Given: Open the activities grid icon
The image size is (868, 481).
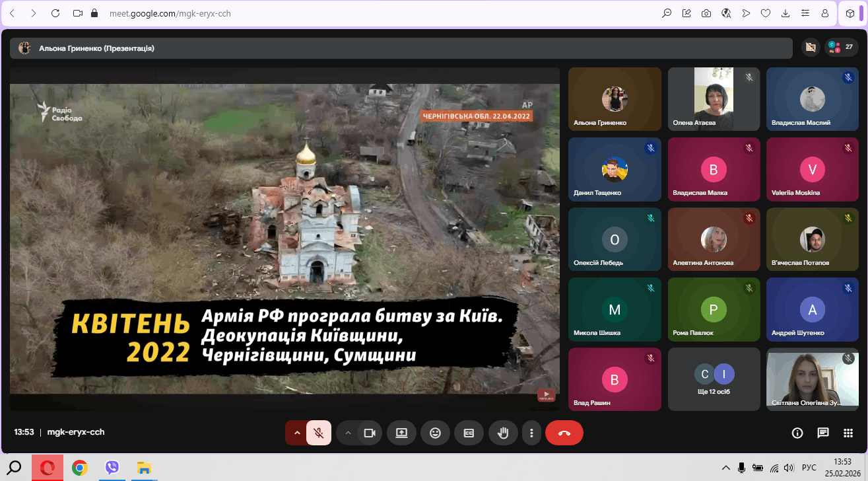Looking at the screenshot, I should (848, 433).
